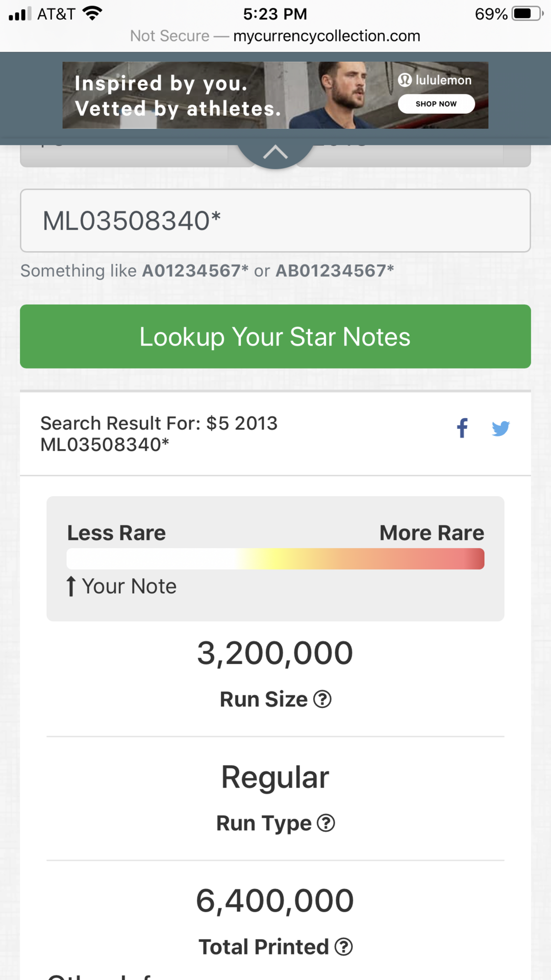Share the result on Twitter

coord(500,428)
